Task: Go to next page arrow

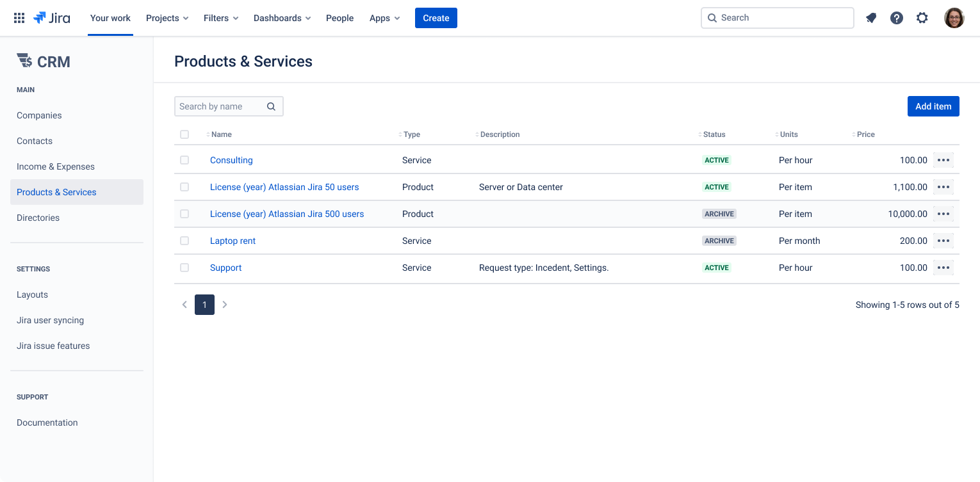Action: 225,305
